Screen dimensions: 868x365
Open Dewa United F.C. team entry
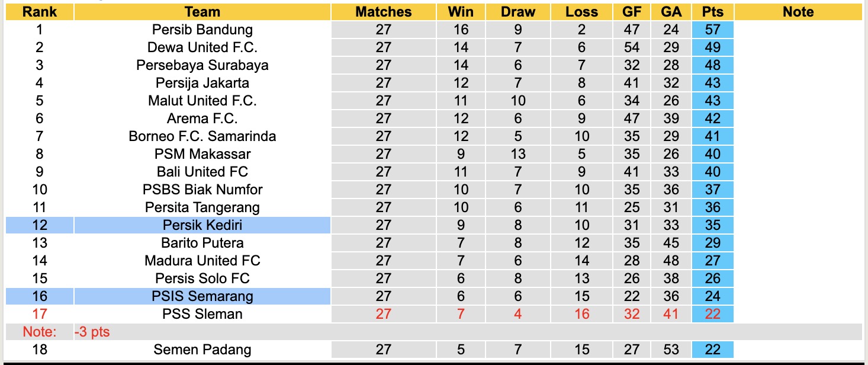[202, 47]
